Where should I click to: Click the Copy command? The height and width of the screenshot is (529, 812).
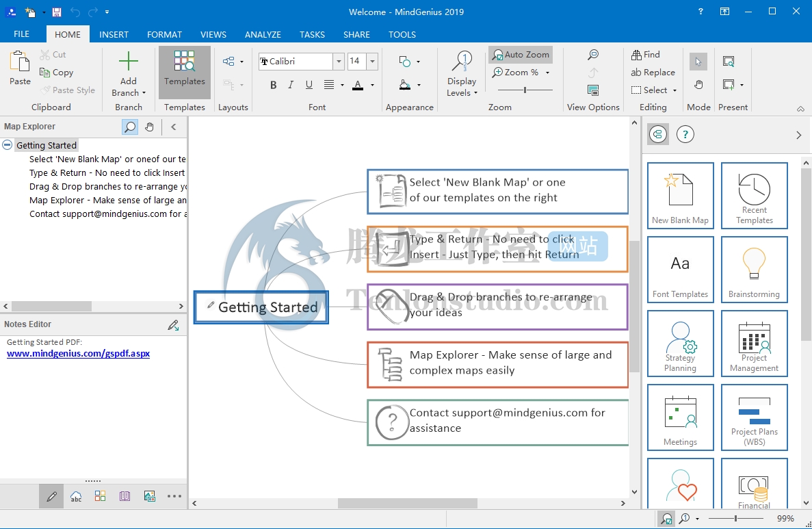57,73
